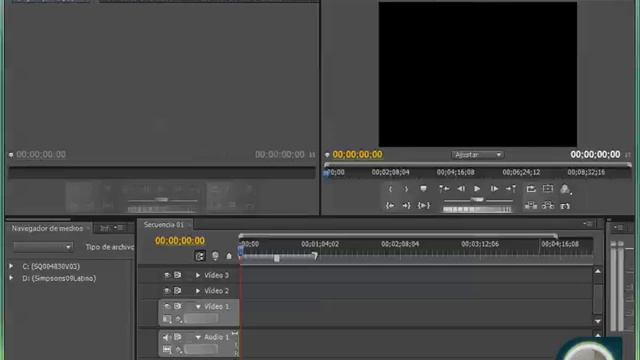
Task: Go to Out point button
Action: tap(406, 206)
